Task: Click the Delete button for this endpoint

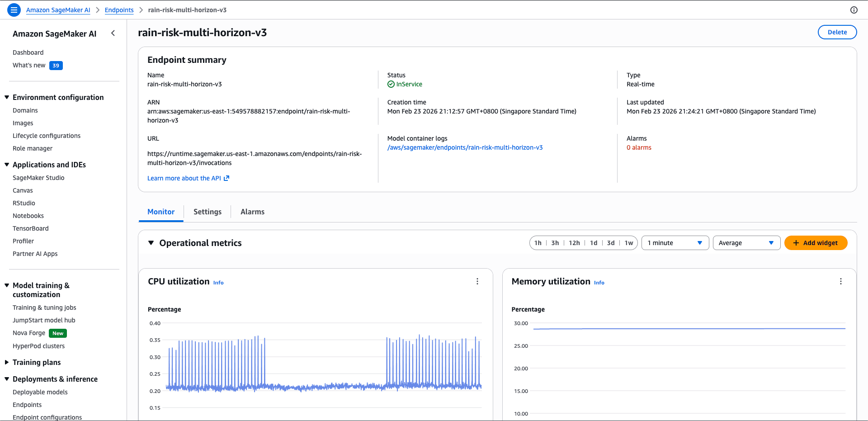Action: [x=837, y=32]
